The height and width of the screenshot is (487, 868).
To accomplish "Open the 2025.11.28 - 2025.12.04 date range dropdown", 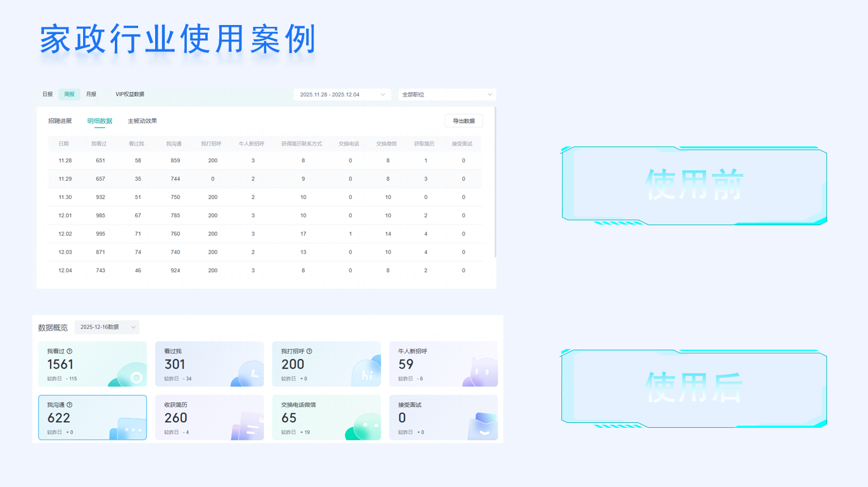I will click(x=342, y=95).
